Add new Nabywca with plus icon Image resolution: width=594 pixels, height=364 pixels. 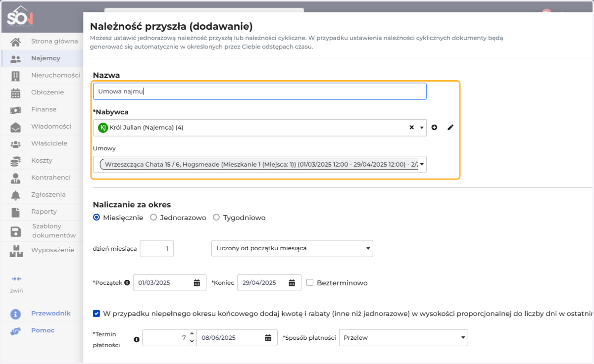tap(434, 128)
